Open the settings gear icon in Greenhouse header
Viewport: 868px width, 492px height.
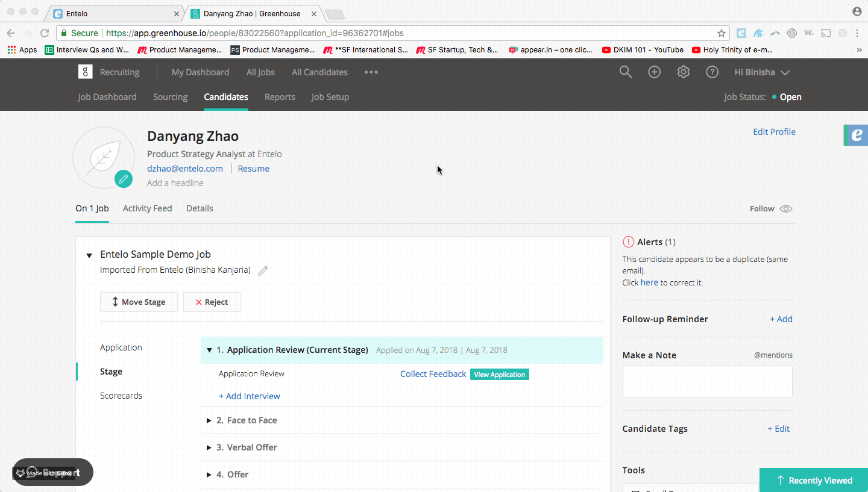(x=683, y=72)
